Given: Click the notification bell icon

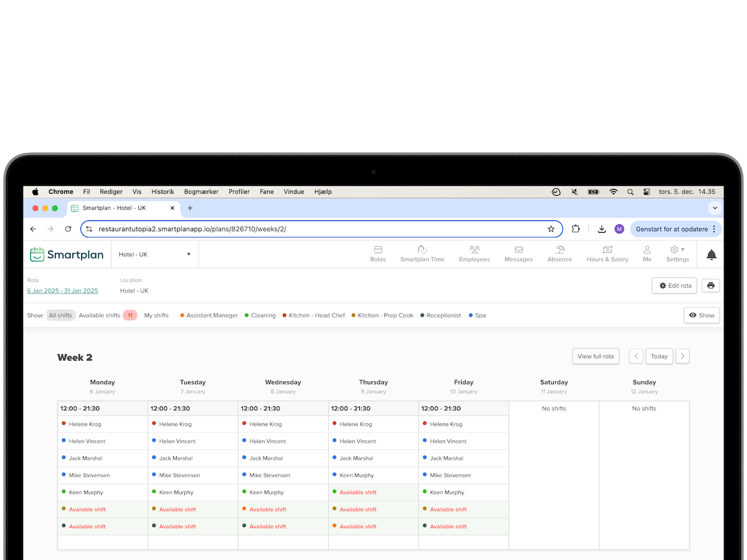Looking at the screenshot, I should point(711,255).
